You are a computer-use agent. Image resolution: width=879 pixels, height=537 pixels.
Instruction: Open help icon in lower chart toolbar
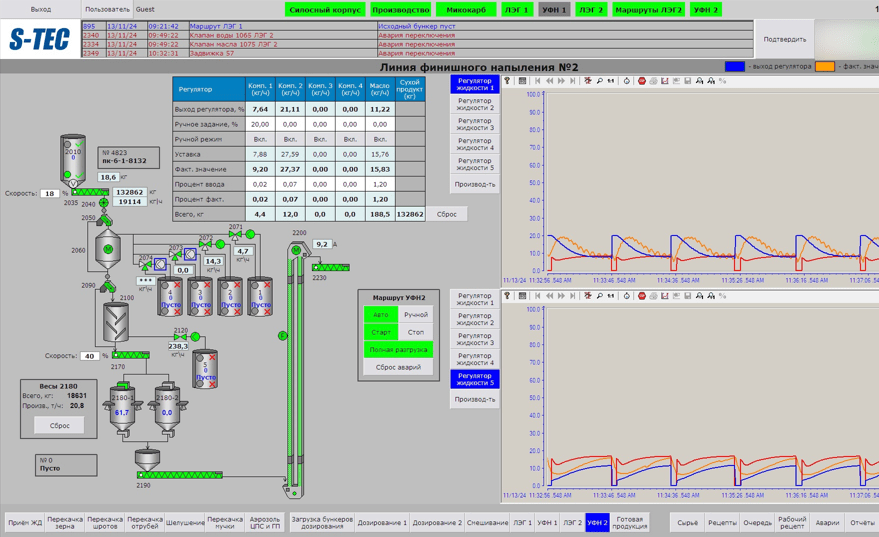tap(507, 296)
